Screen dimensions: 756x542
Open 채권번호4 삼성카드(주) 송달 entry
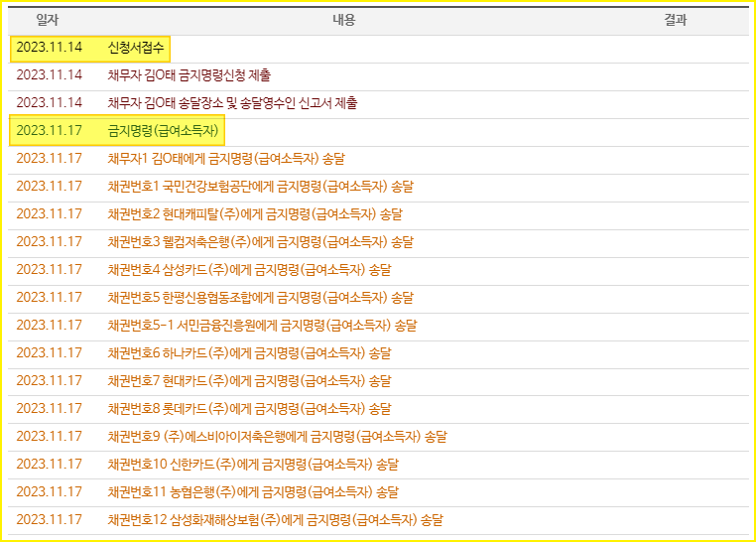(249, 270)
